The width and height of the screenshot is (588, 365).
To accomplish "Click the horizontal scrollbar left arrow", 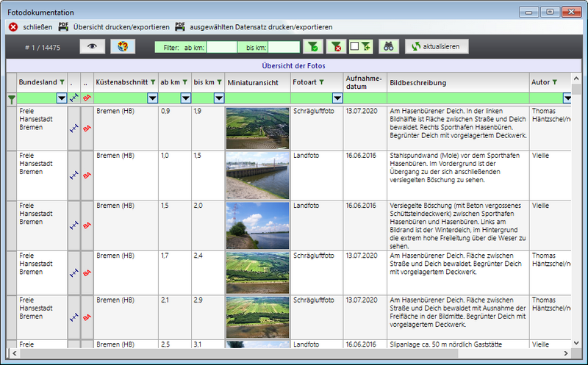I will (x=15, y=353).
